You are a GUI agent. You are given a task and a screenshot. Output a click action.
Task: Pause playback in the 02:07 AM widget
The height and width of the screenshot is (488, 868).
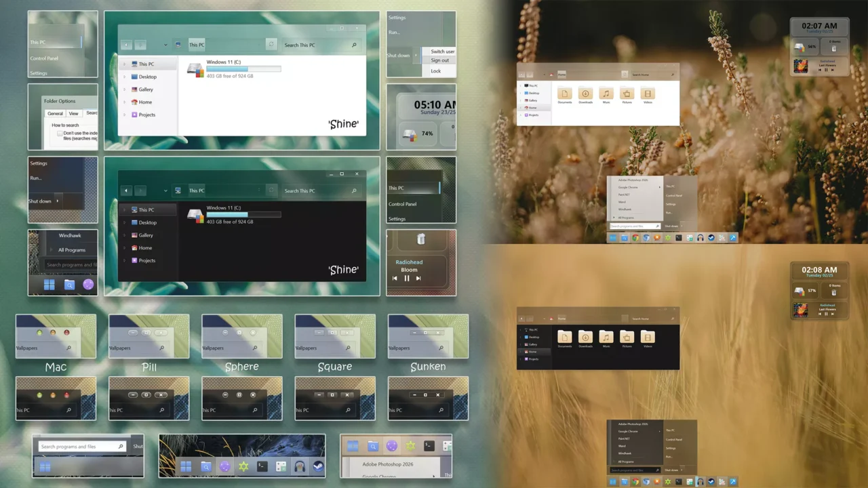[x=827, y=70]
